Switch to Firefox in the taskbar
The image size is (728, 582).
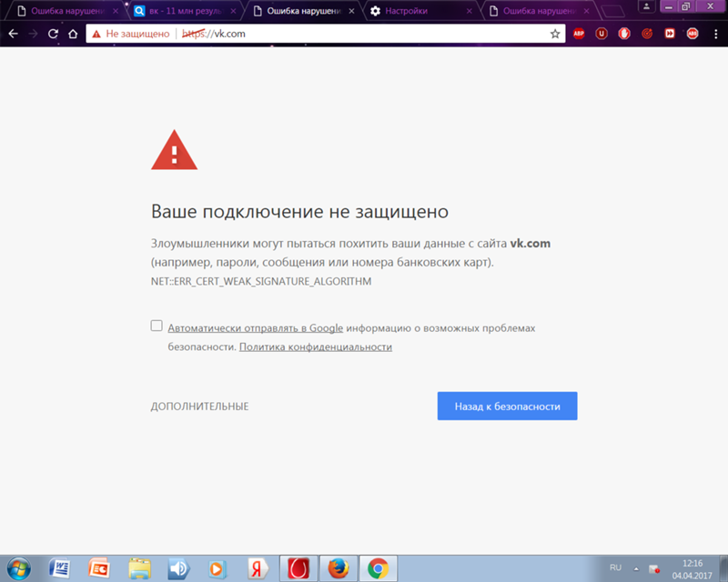coord(339,568)
